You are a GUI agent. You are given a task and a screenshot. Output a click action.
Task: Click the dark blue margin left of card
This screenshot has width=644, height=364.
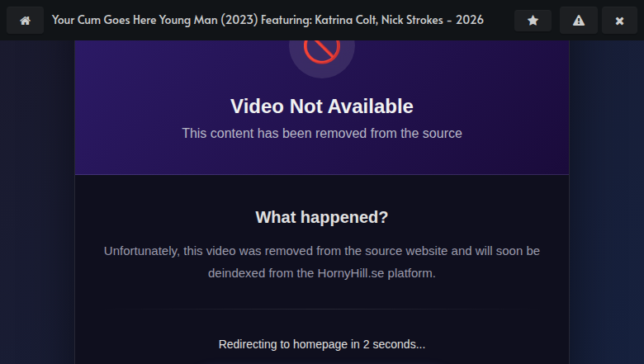(37, 206)
